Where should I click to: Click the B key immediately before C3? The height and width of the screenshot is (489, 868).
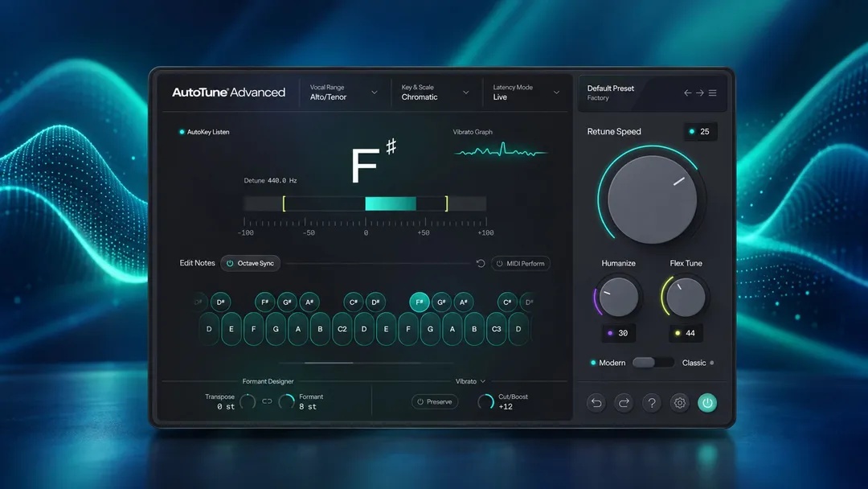[x=474, y=329]
